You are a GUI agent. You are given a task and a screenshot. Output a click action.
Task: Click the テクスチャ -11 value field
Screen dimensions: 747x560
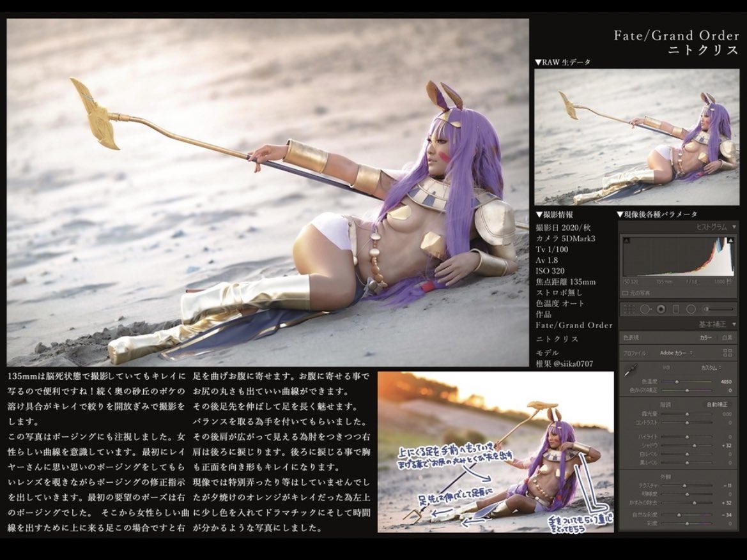coord(727,486)
